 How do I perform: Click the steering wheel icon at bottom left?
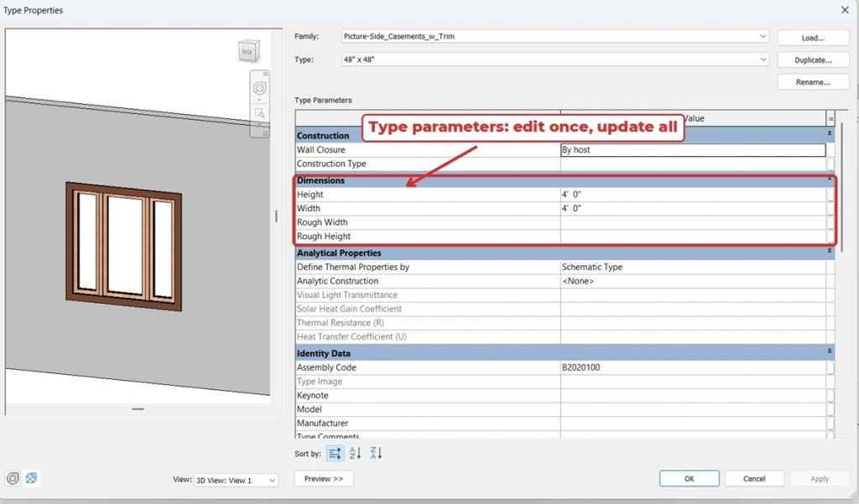(x=13, y=478)
